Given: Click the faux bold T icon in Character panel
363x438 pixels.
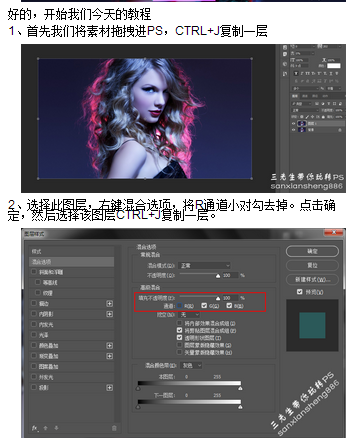Looking at the screenshot, I should (x=296, y=74).
